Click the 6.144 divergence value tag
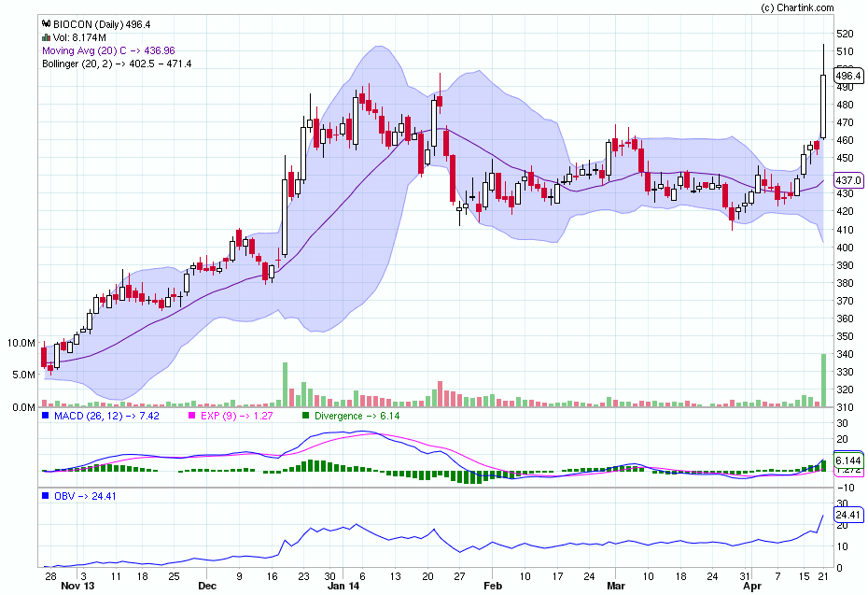 click(x=848, y=460)
